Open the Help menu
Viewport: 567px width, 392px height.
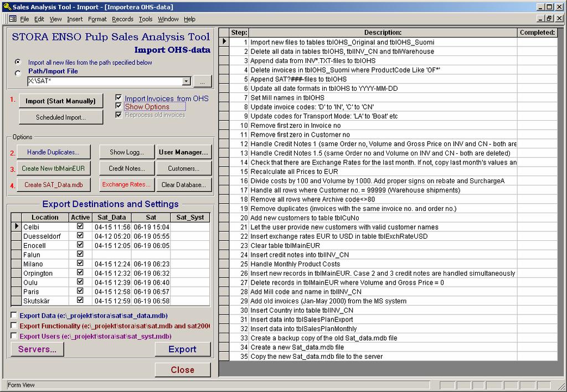click(189, 19)
